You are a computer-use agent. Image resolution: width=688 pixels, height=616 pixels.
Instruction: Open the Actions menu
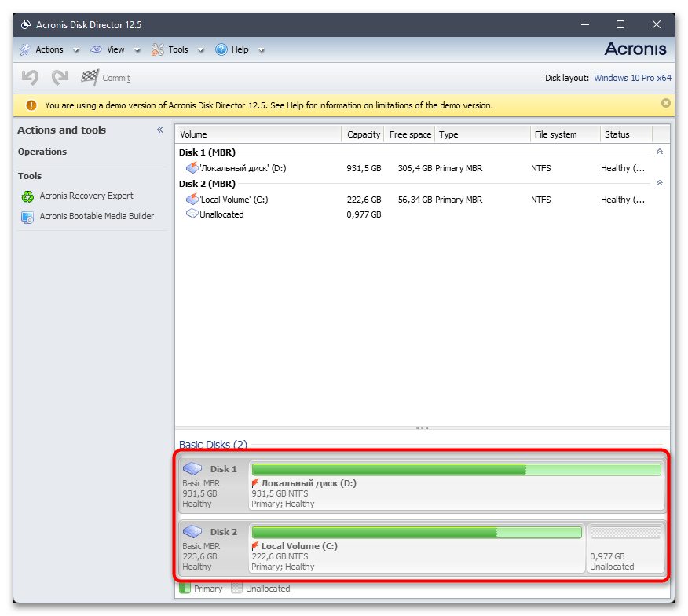[x=49, y=49]
